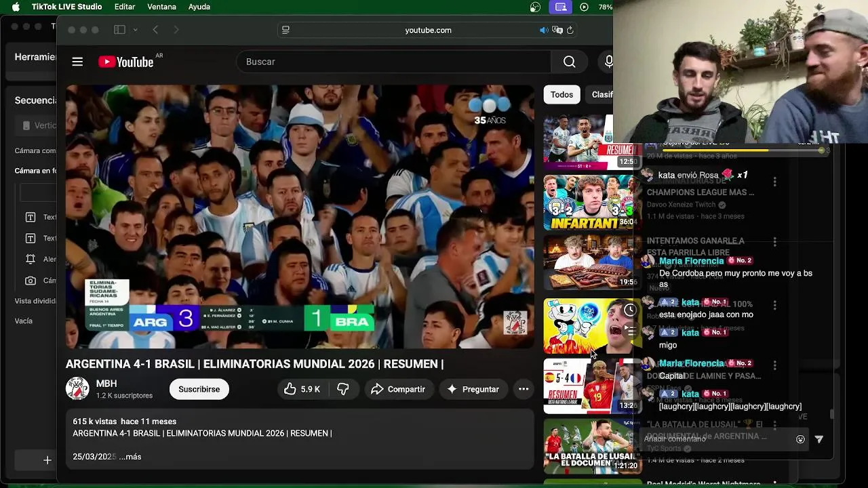Select the Todos filter chip
Image resolution: width=868 pixels, height=488 pixels.
(x=561, y=94)
